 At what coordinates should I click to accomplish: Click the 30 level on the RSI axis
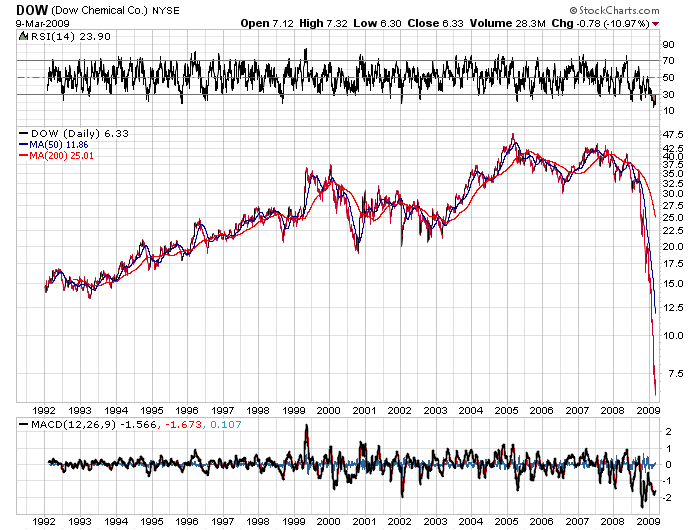(x=668, y=94)
